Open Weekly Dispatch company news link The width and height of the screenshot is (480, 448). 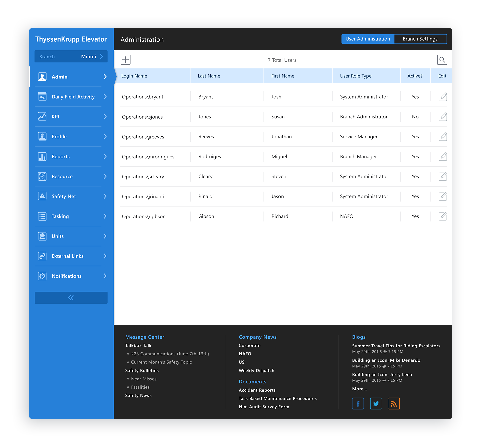(x=256, y=370)
